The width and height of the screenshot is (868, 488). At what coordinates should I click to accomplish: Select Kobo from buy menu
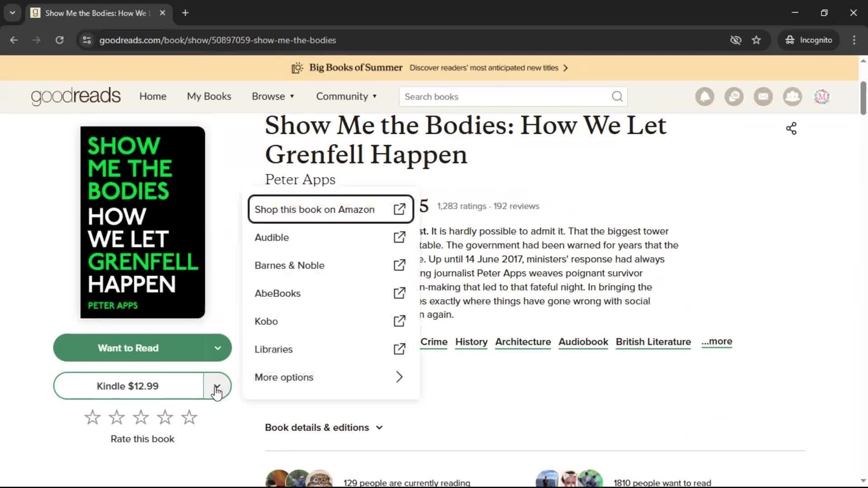330,321
